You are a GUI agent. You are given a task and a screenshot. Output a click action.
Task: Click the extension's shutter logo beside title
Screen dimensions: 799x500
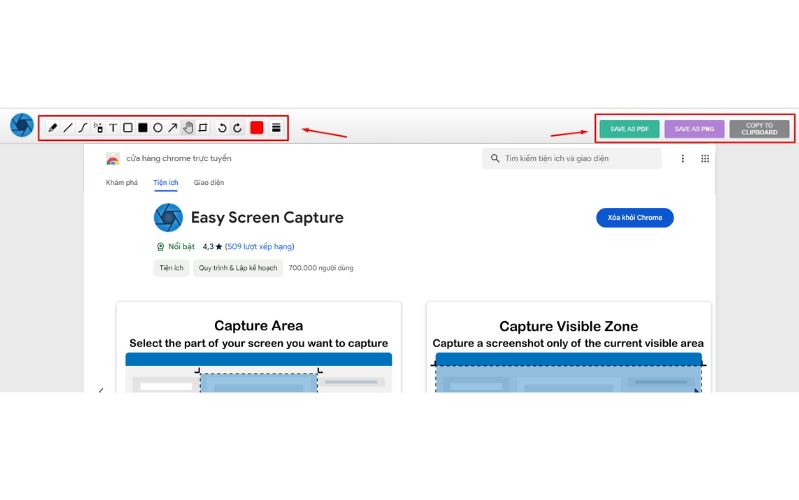tap(168, 218)
